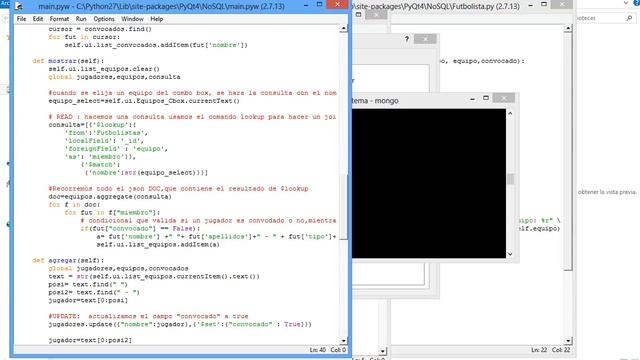
Task: Open the Options menu in main.pyw
Action: tap(104, 19)
